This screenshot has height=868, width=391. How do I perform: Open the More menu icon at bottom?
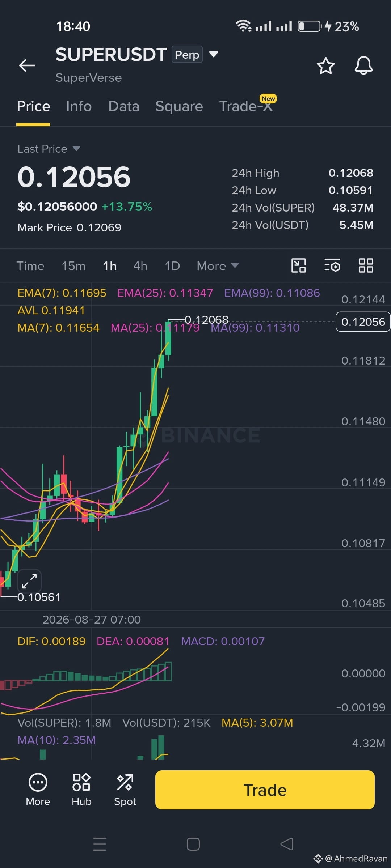[38, 790]
